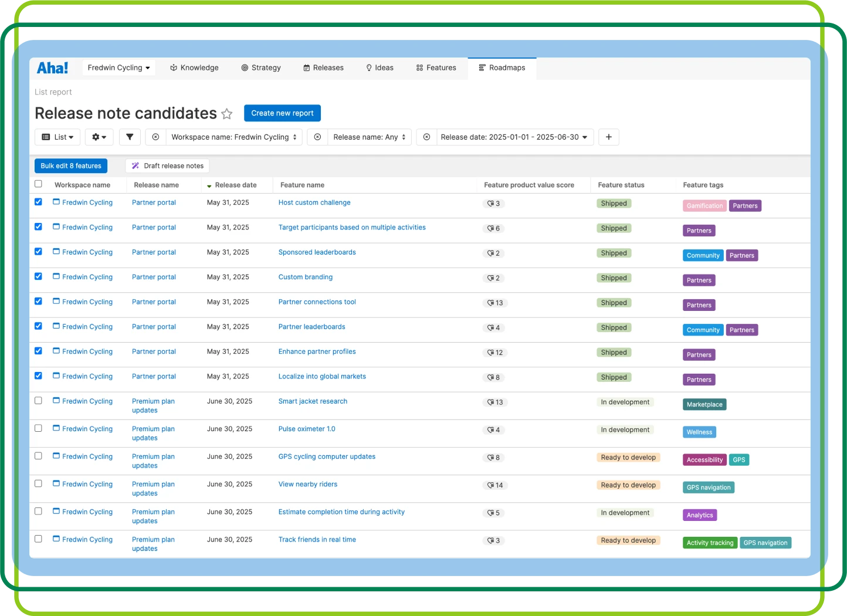Open the Partner connections tool feature link
This screenshot has height=616, width=847.
[x=317, y=302]
